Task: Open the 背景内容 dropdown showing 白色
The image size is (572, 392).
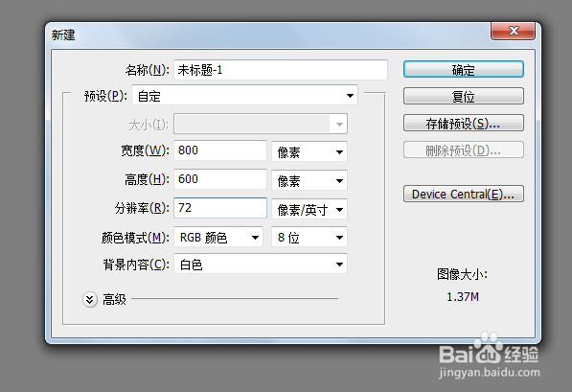Action: coord(261,264)
